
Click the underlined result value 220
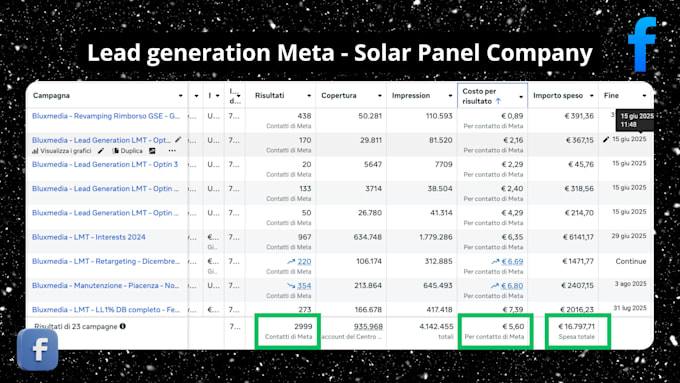tap(304, 262)
